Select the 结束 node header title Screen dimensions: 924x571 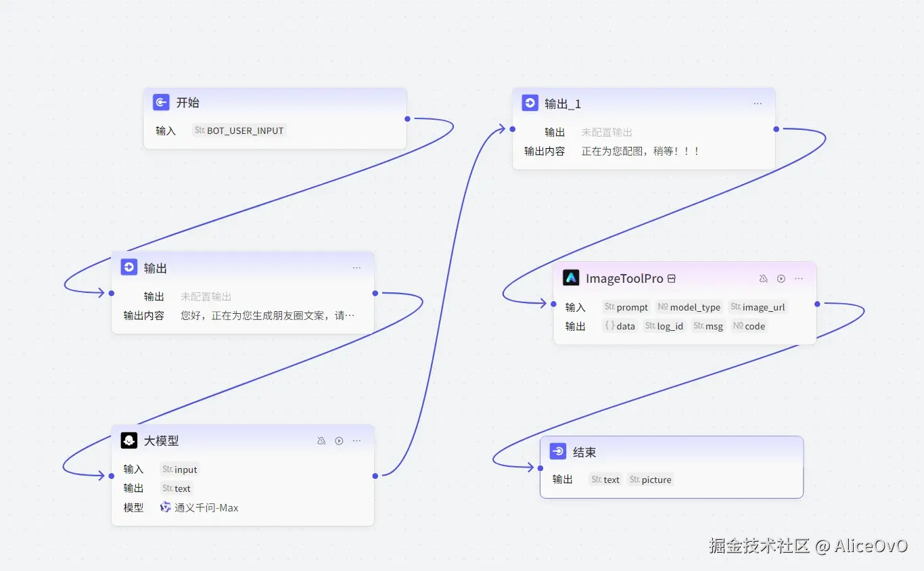[583, 451]
